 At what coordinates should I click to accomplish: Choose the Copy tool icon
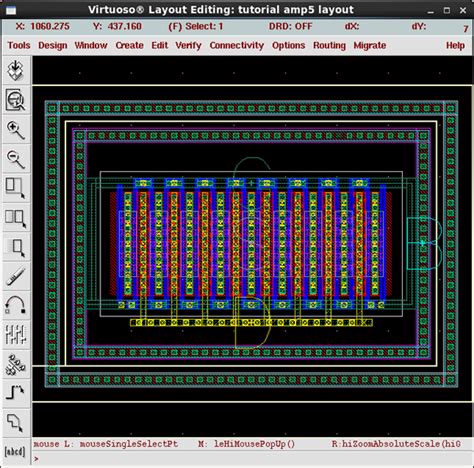pyautogui.click(x=15, y=218)
